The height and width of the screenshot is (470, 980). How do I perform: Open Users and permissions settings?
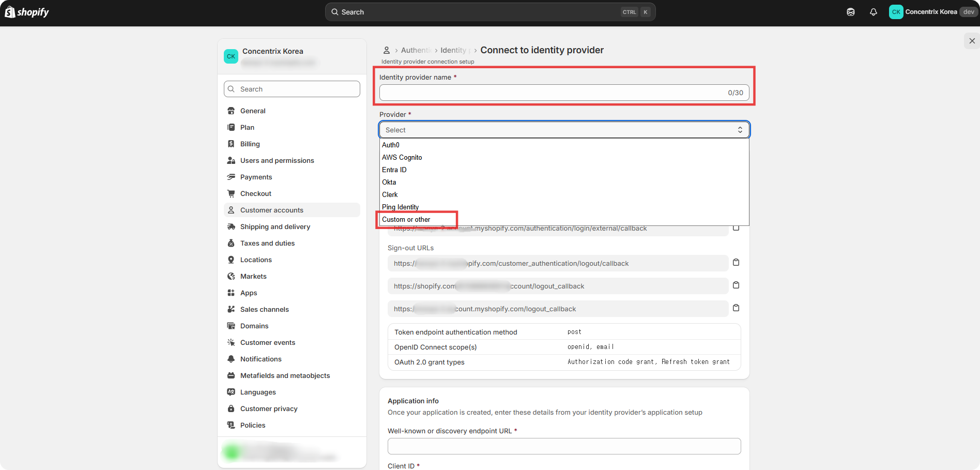tap(292, 160)
